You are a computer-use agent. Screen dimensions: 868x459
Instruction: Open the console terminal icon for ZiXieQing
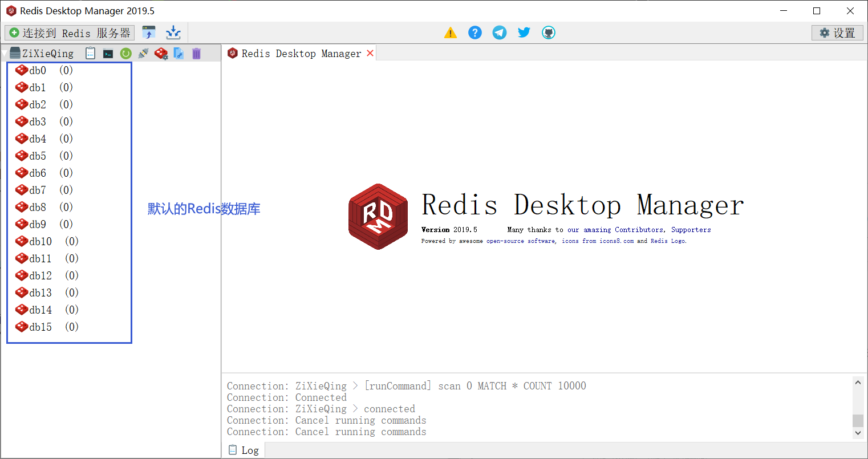[108, 54]
